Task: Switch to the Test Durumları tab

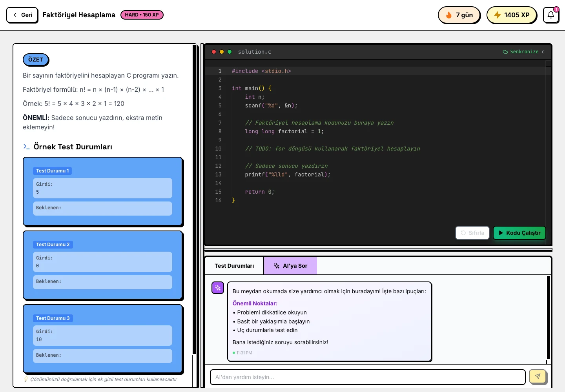Action: click(x=234, y=266)
